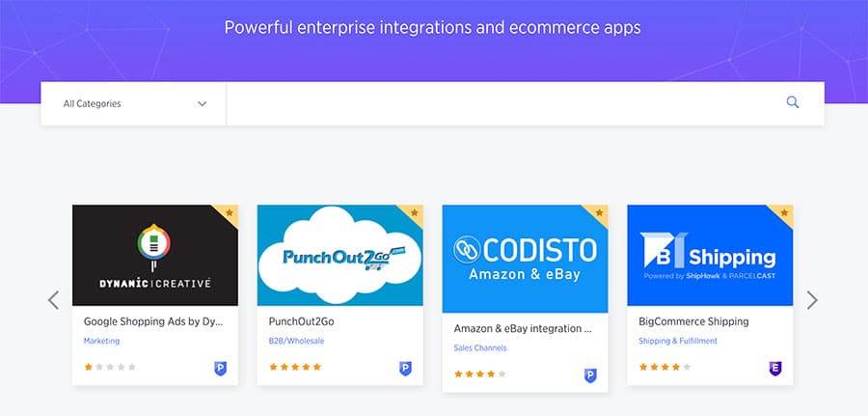Open the Dynamic Creative app thumbnail
Screen dimensions: 868x416
[x=155, y=256]
